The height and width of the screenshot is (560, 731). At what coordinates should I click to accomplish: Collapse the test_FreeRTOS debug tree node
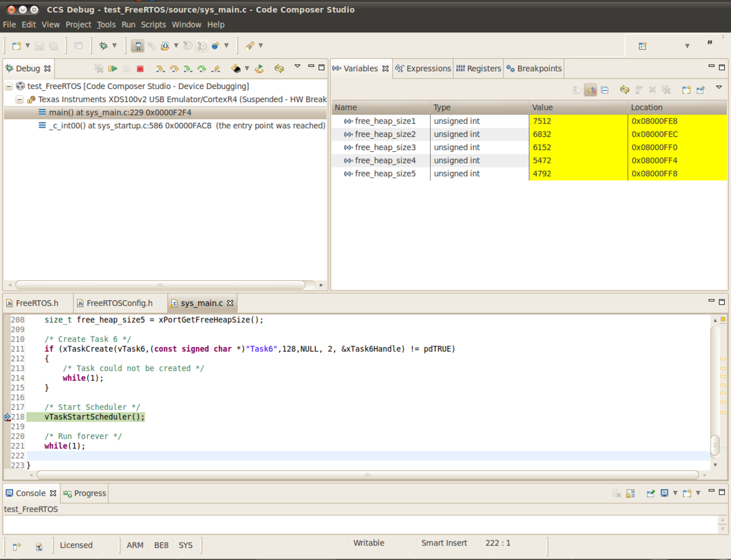click(x=9, y=87)
